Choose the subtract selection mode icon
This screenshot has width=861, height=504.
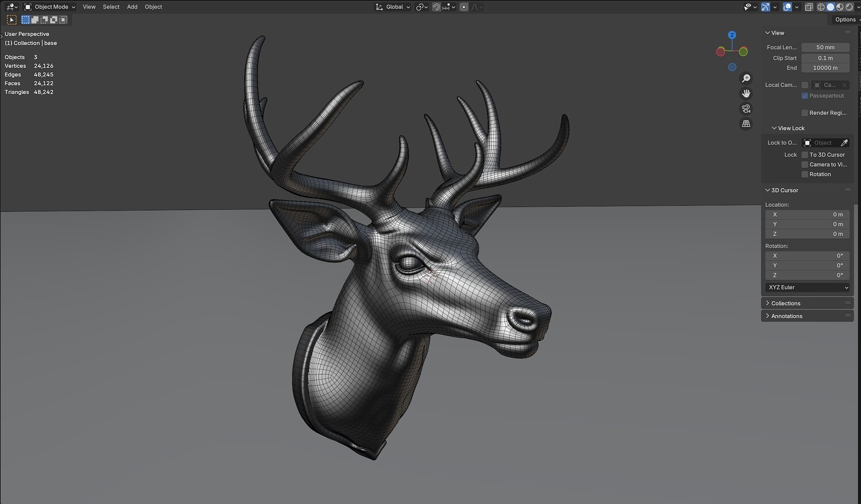click(x=44, y=20)
